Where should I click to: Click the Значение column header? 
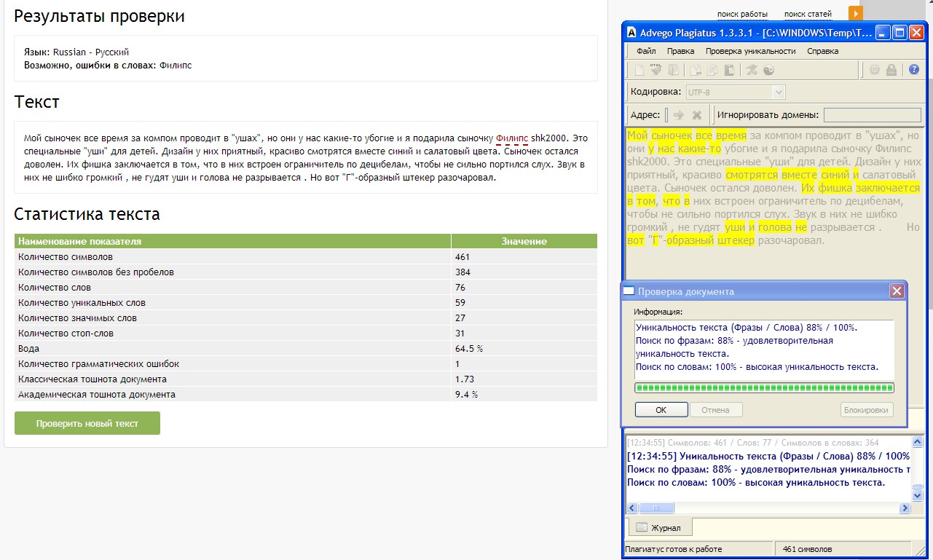(x=524, y=241)
